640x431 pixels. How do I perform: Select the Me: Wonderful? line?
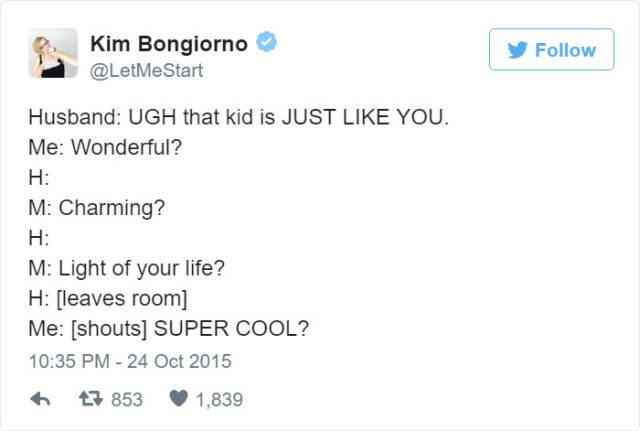(x=105, y=147)
